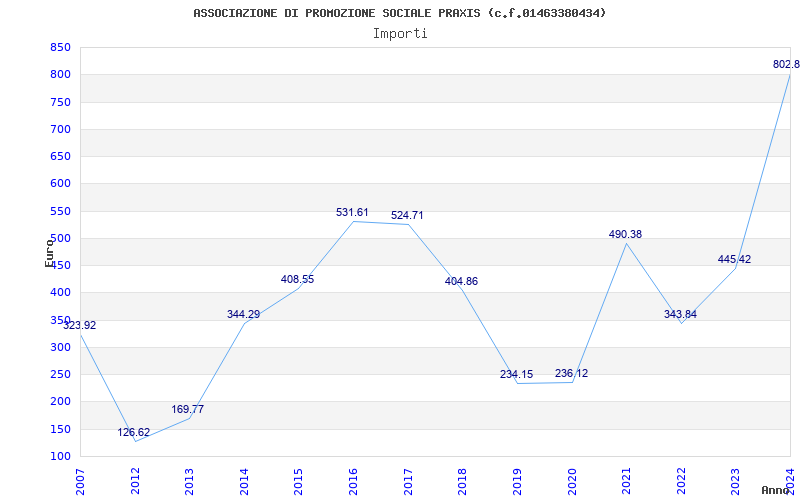Click the x-axis year 2017
This screenshot has height=500, width=800.
408,482
